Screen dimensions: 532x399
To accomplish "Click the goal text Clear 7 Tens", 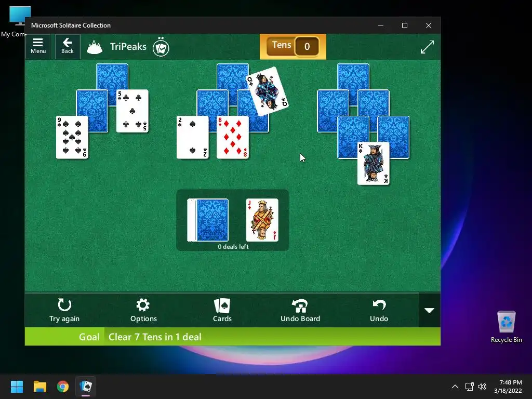I will click(x=155, y=337).
